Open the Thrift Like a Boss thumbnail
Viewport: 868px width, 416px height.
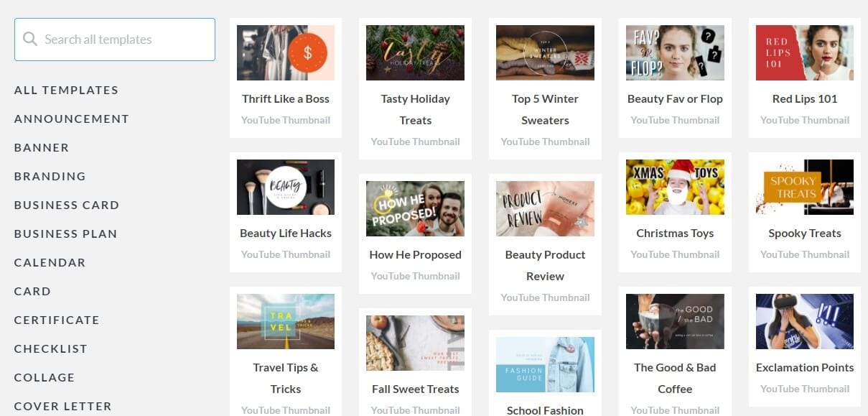[286, 52]
